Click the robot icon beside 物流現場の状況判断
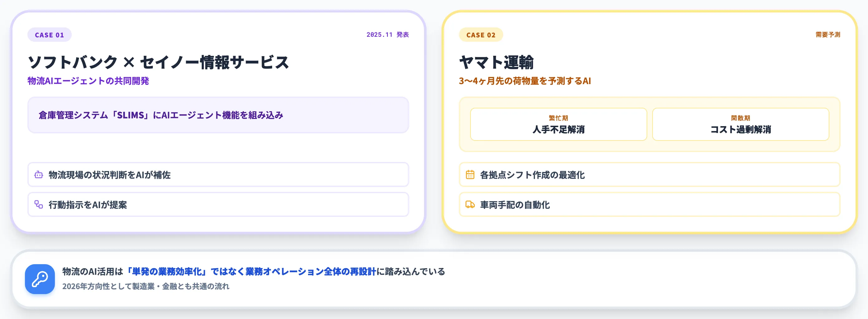This screenshot has width=868, height=319. tap(39, 175)
